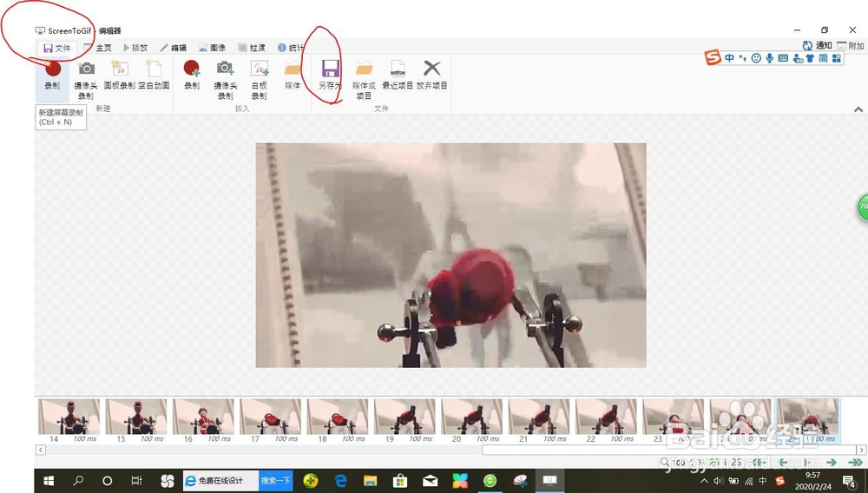Open Sogou toolbox grid icon

[837, 58]
